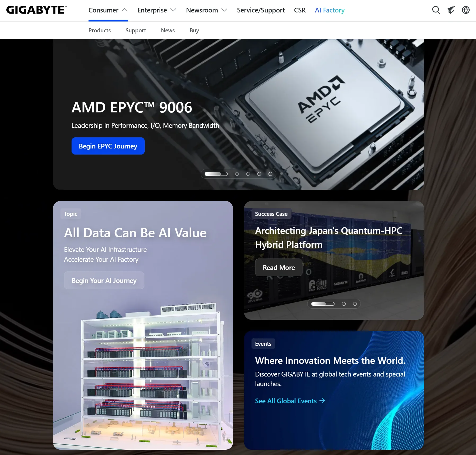The width and height of the screenshot is (476, 455).
Task: Click the AMD EPYC 9006 headline
Action: (132, 107)
